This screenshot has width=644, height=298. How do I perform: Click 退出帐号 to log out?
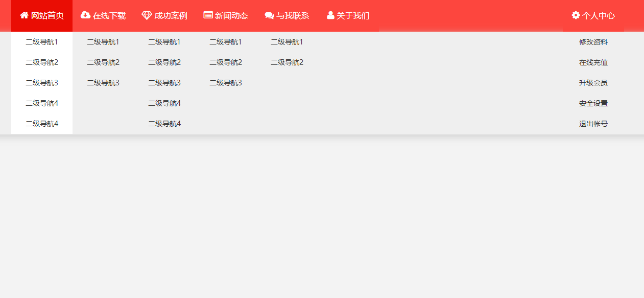point(593,124)
